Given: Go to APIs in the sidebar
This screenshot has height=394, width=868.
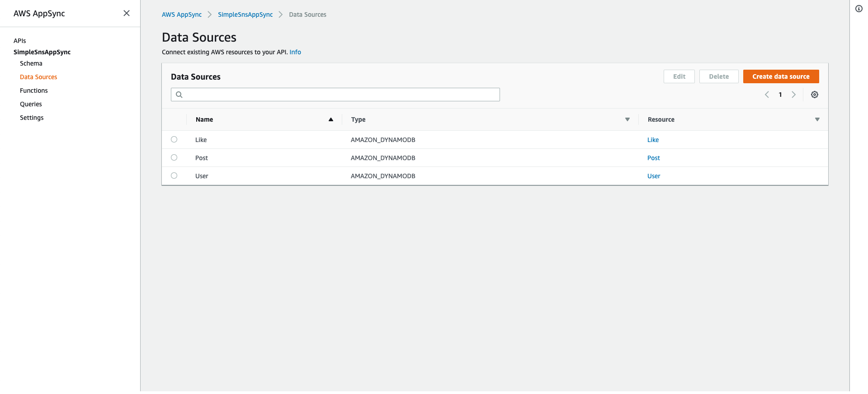Looking at the screenshot, I should coord(20,41).
